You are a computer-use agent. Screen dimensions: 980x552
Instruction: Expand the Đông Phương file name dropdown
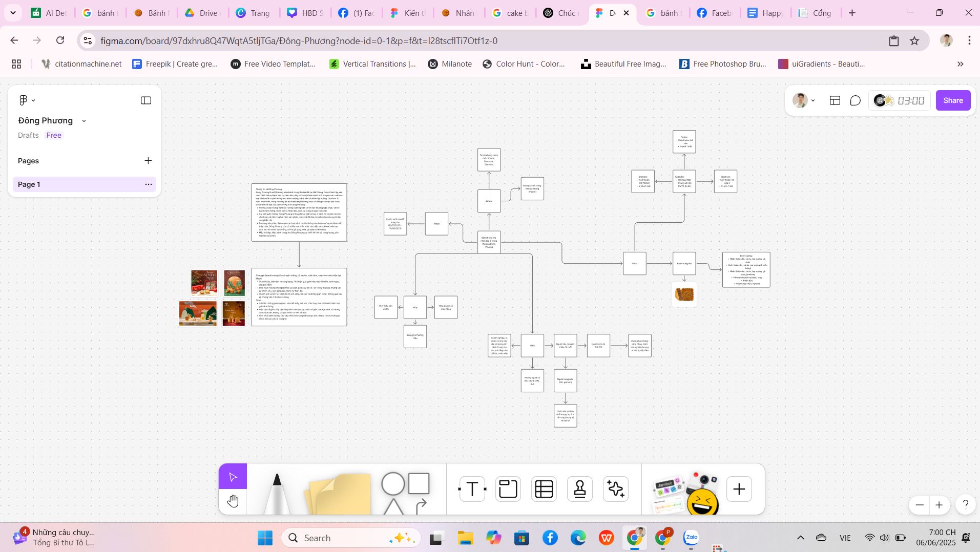(x=84, y=121)
